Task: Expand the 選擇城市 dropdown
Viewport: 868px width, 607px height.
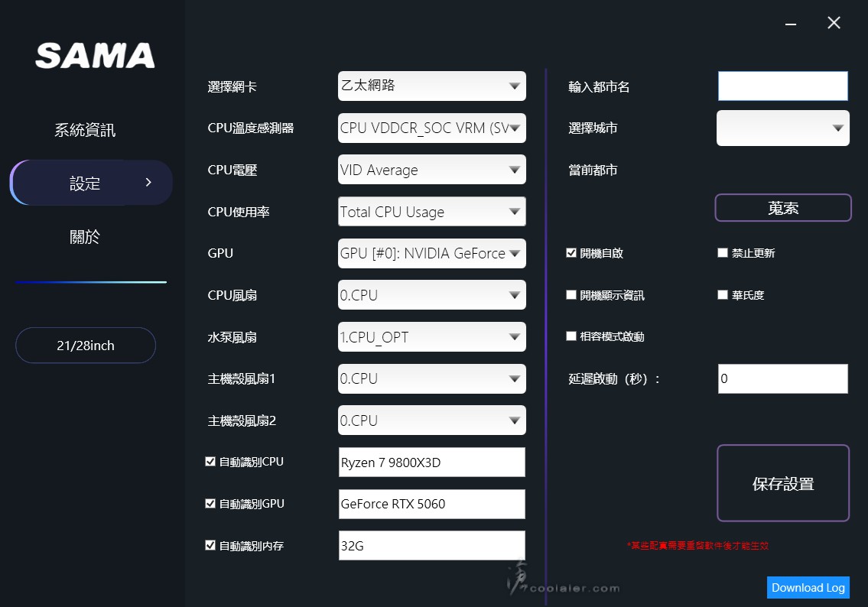Action: point(783,128)
